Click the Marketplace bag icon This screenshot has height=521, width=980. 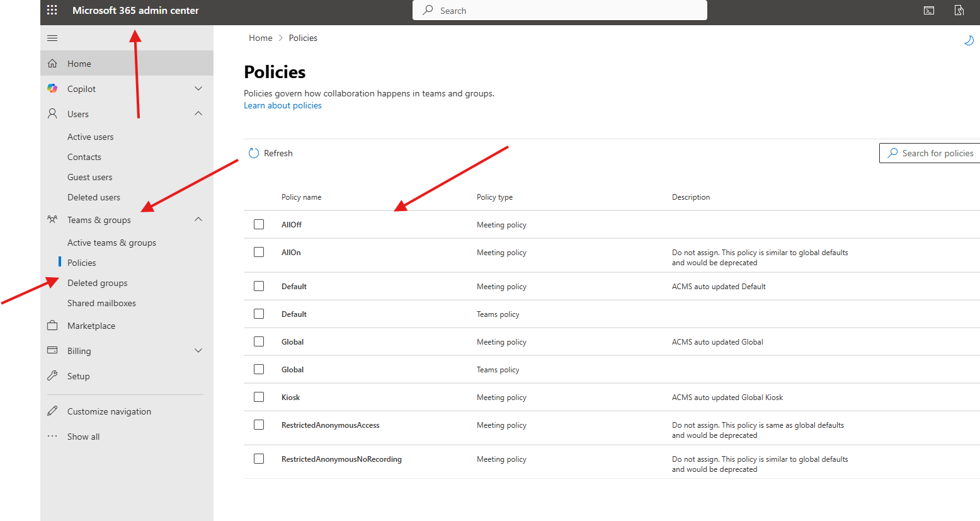point(52,326)
